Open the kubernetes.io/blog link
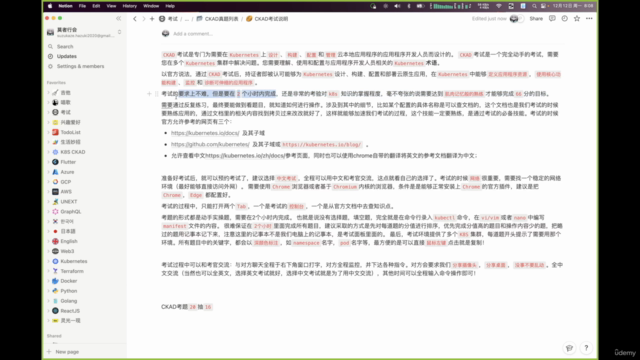The image size is (640, 360). click(x=322, y=144)
